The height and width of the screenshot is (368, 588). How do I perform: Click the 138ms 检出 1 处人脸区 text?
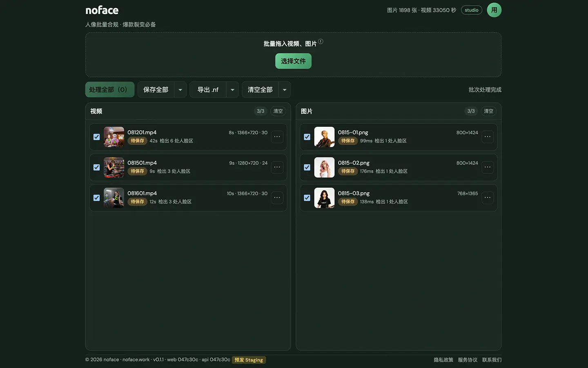(384, 202)
